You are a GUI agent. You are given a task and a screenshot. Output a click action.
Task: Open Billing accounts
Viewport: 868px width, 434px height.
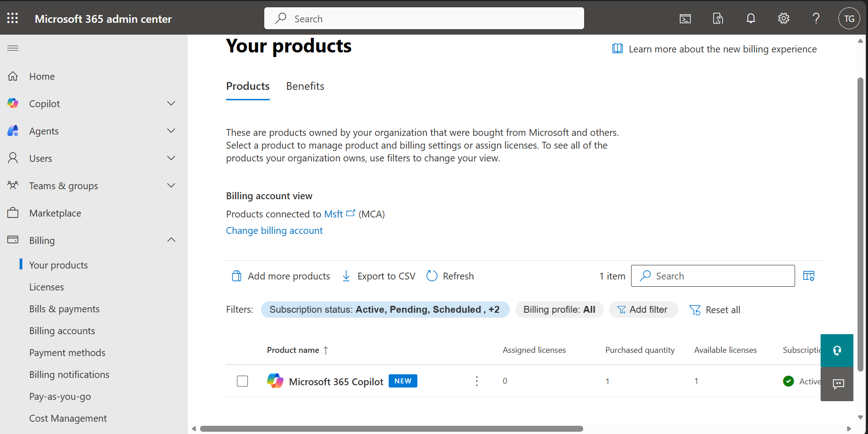(62, 331)
